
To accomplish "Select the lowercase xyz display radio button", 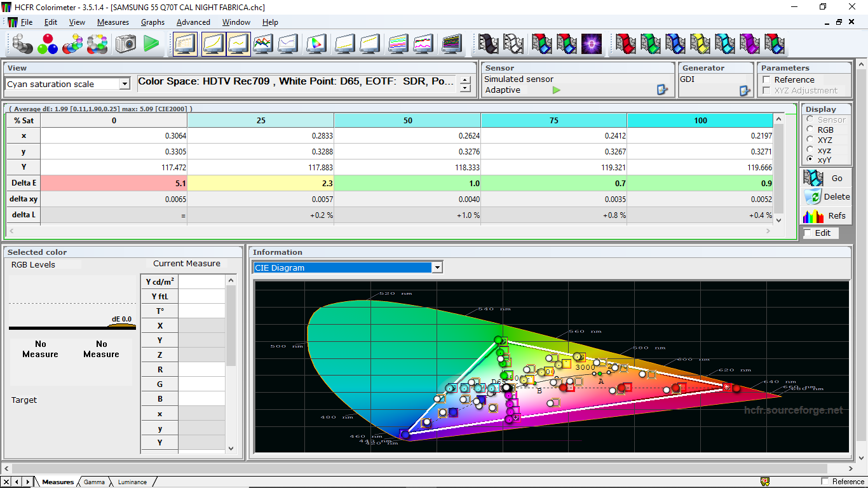I will 810,150.
